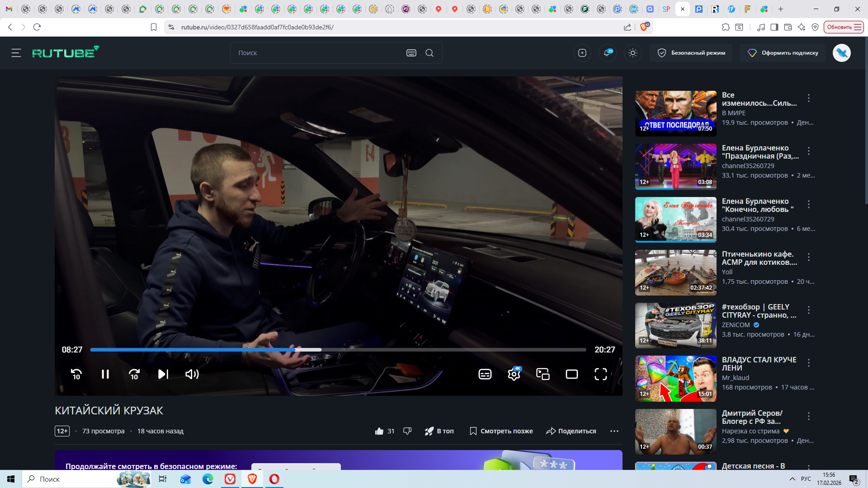Click the Поиск search field
The image size is (868, 488).
click(x=316, y=53)
